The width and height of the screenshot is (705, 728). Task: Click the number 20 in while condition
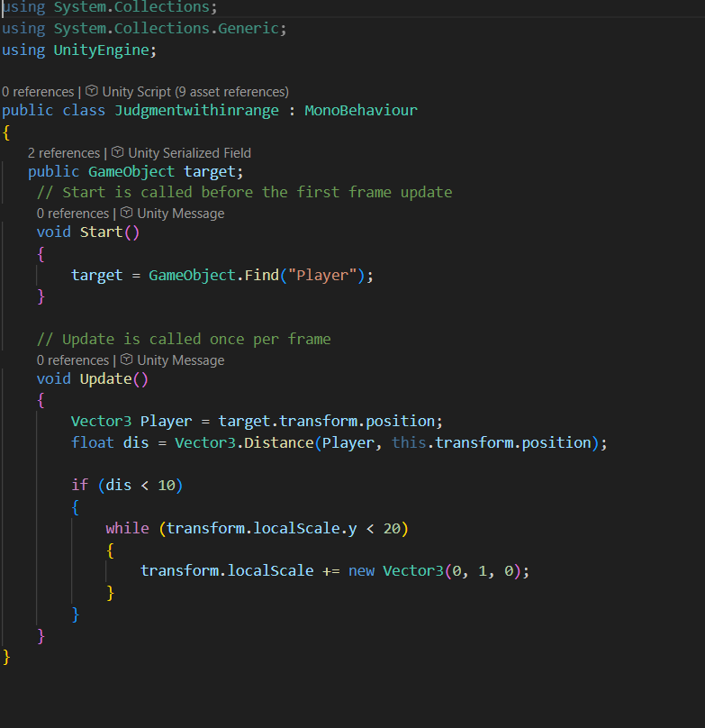click(392, 529)
